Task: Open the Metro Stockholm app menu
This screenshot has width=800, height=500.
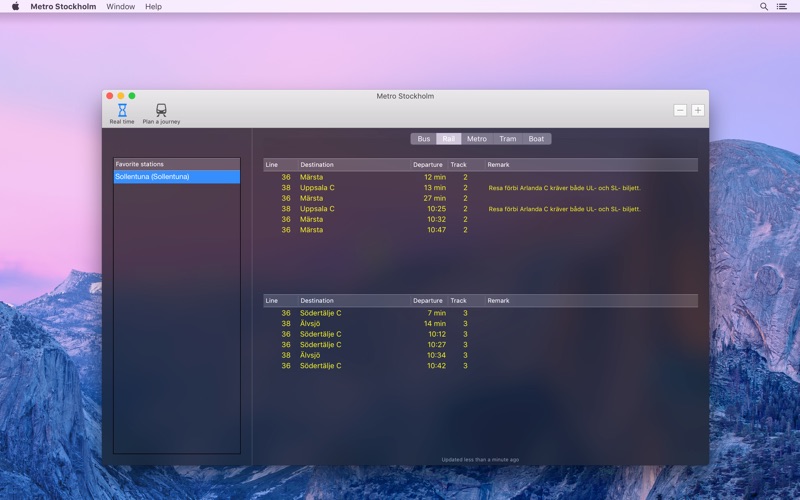Action: 63,6
